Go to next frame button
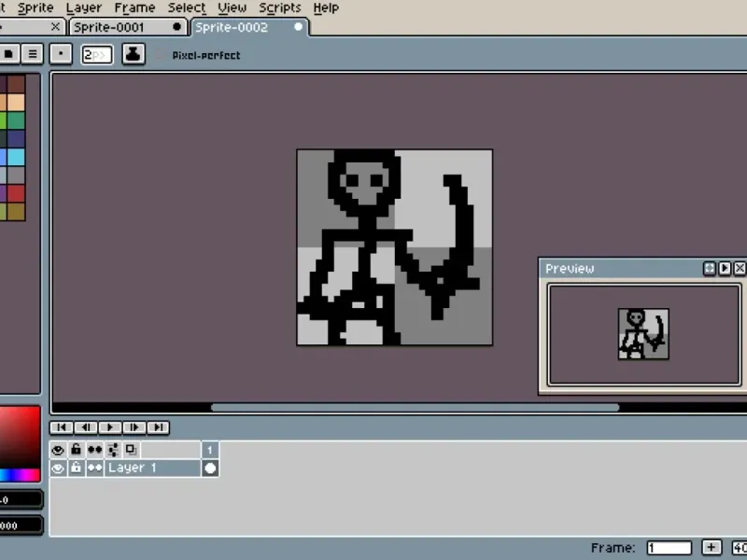This screenshot has width=747, height=560. 134,427
